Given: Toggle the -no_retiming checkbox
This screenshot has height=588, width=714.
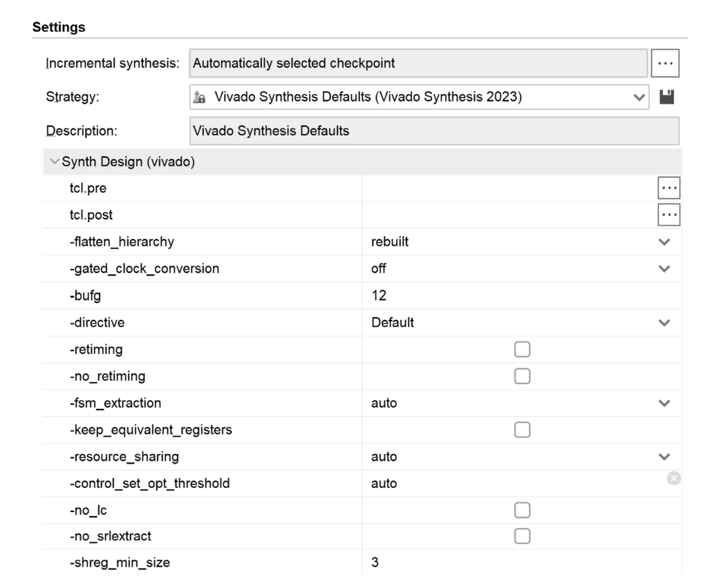Looking at the screenshot, I should [x=522, y=376].
